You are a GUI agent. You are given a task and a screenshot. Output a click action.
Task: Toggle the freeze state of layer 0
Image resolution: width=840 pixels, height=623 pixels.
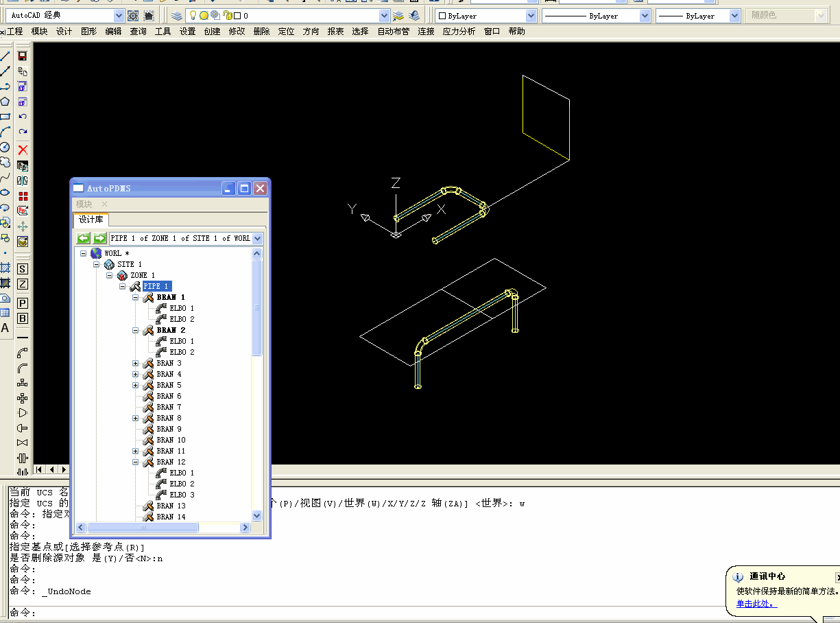click(x=204, y=15)
